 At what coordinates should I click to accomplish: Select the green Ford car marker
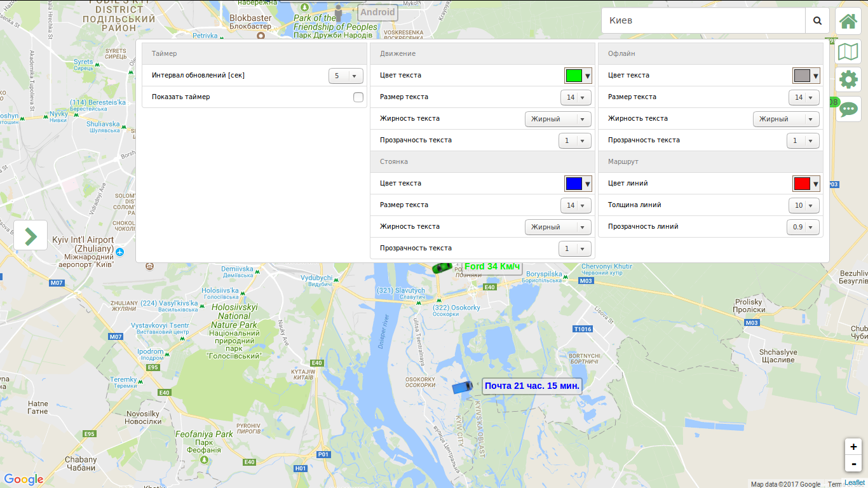442,268
